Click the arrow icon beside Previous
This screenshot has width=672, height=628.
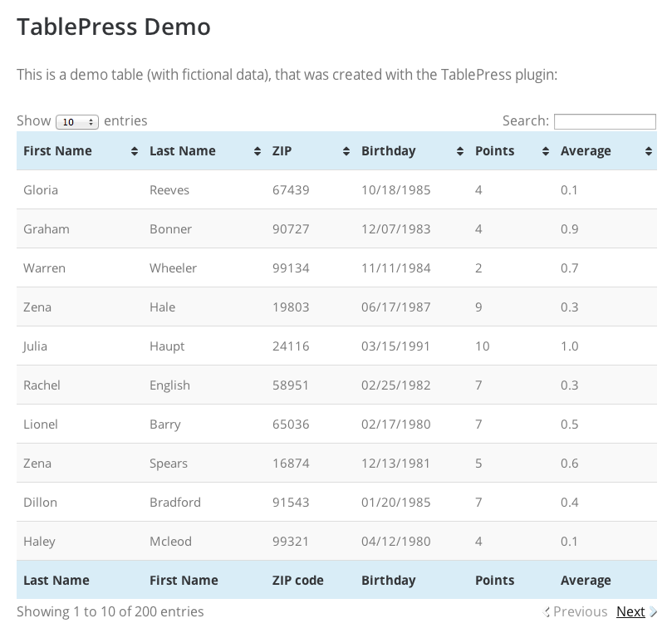click(547, 612)
